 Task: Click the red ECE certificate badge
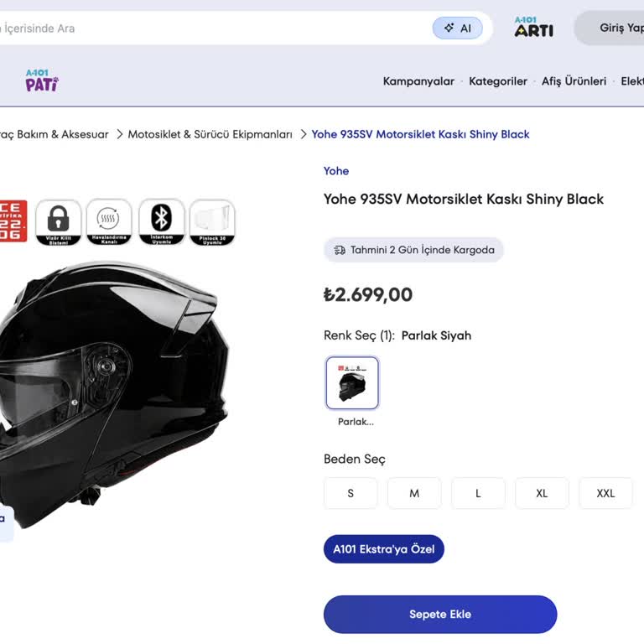pos(13,221)
